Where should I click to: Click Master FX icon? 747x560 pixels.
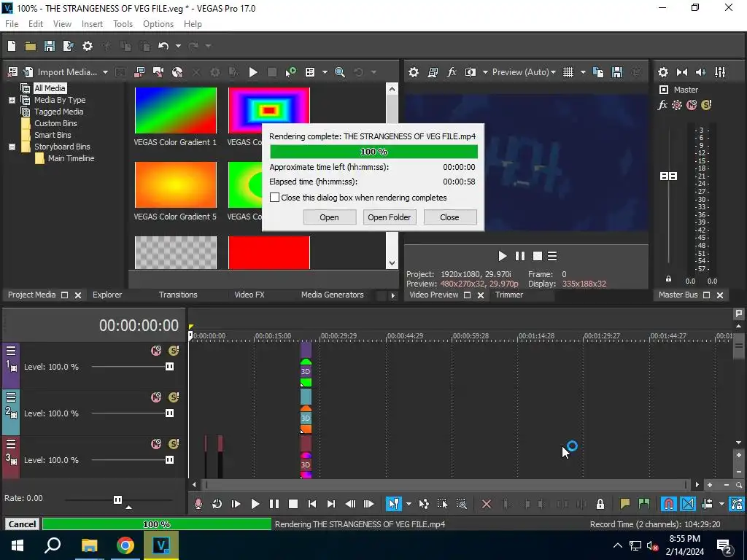tap(662, 105)
